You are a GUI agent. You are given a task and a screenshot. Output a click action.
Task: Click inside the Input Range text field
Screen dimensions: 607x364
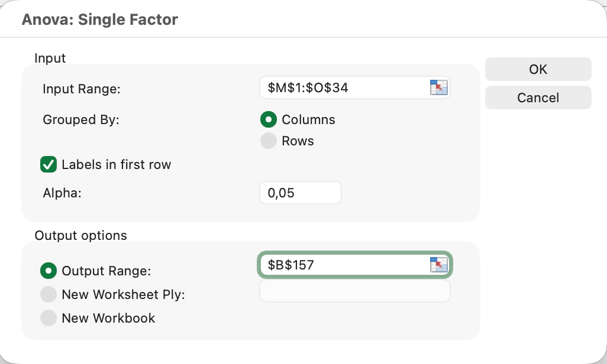[343, 88]
